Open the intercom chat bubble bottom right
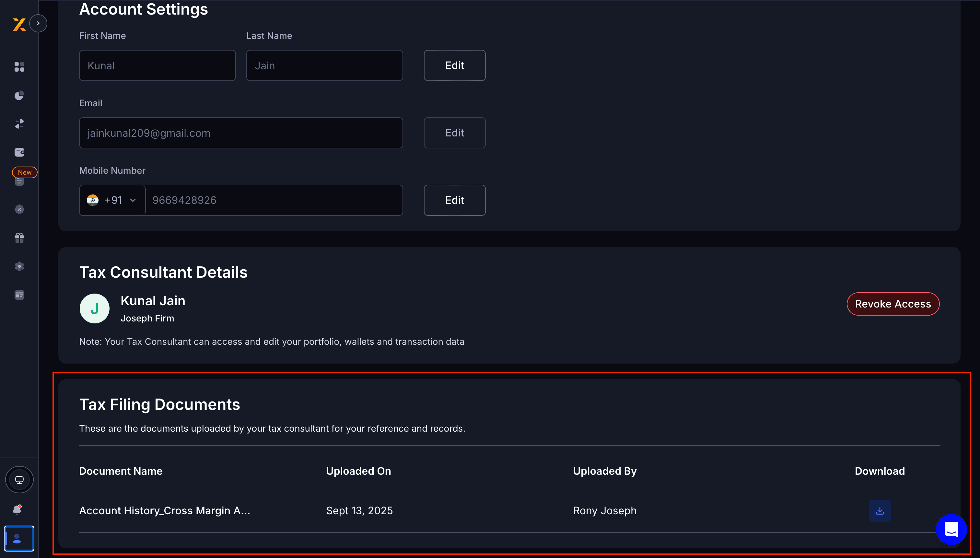Image resolution: width=980 pixels, height=558 pixels. pyautogui.click(x=951, y=529)
